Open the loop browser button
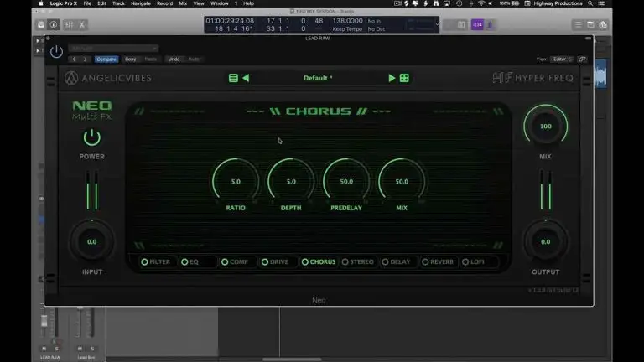Image resolution: width=644 pixels, height=362 pixels. (603, 24)
